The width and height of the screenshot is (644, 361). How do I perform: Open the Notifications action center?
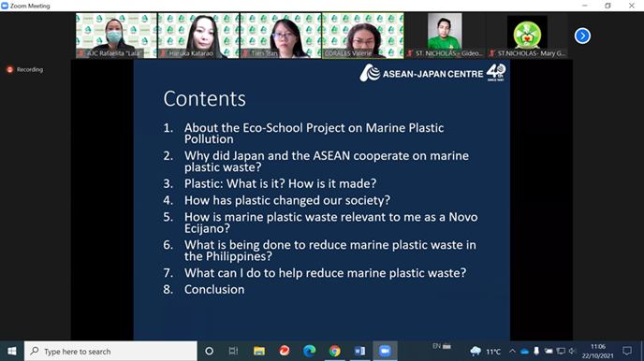tap(627, 351)
